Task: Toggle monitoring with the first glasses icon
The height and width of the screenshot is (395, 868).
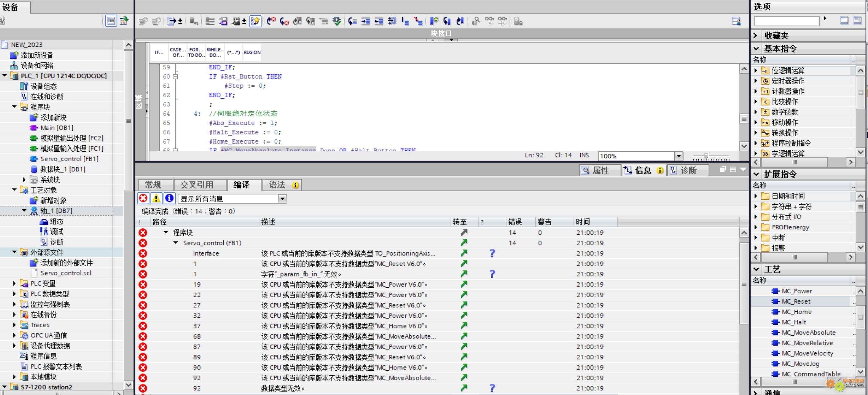Action: click(489, 22)
